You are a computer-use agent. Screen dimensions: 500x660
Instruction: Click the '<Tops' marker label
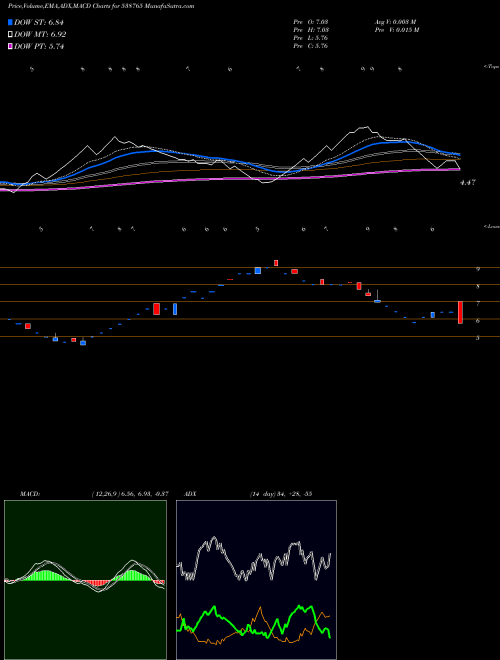[492, 67]
